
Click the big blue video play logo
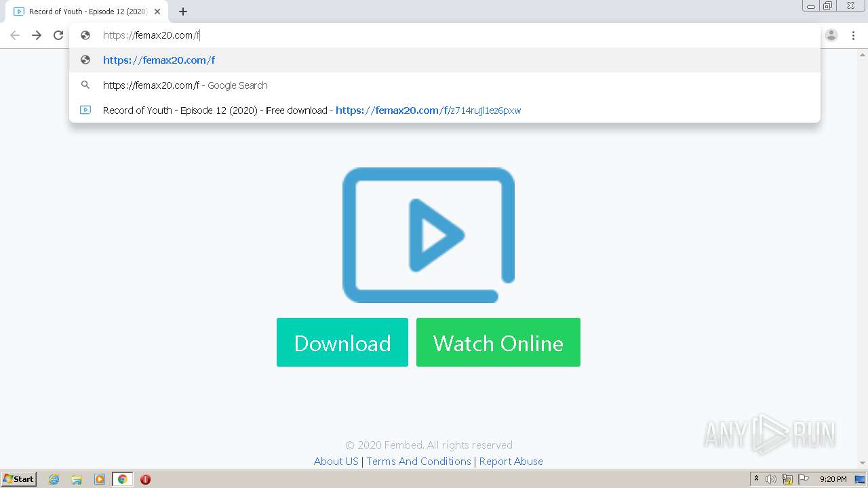[x=429, y=235]
